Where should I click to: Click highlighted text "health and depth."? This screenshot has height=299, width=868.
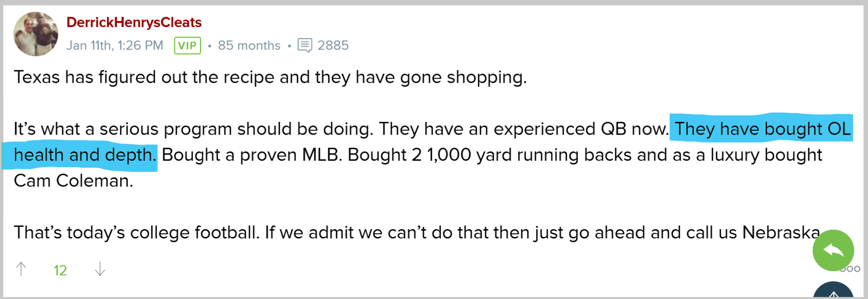pos(85,155)
